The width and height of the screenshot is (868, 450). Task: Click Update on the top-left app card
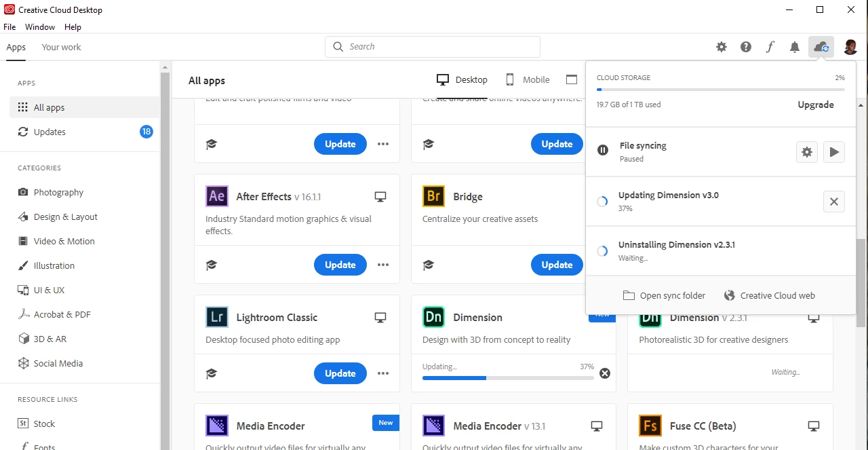click(340, 144)
